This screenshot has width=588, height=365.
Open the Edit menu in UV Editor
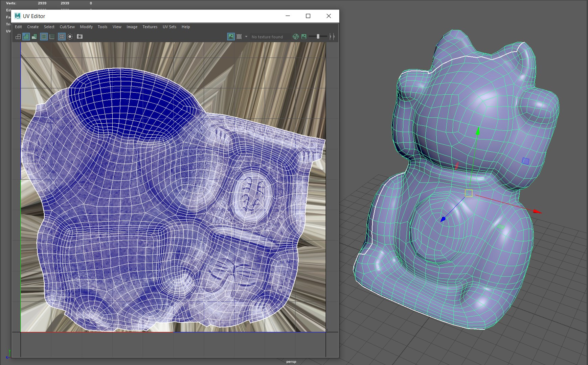click(18, 27)
